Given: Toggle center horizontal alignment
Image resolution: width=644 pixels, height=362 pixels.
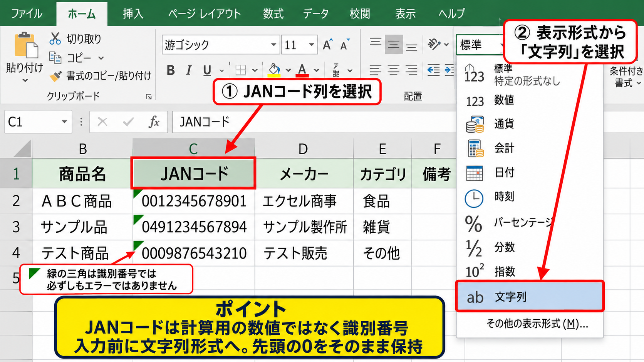Looking at the screenshot, I should coord(393,70).
